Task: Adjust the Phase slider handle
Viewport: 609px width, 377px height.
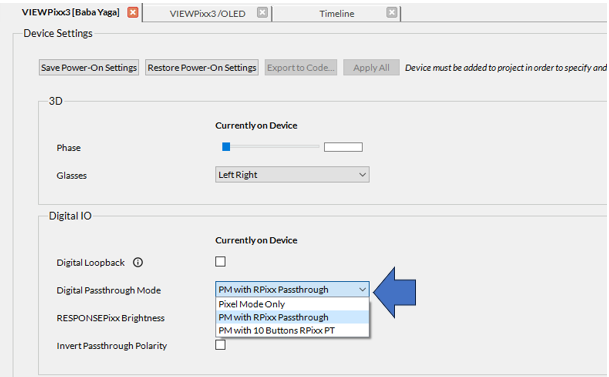Action: (x=226, y=147)
